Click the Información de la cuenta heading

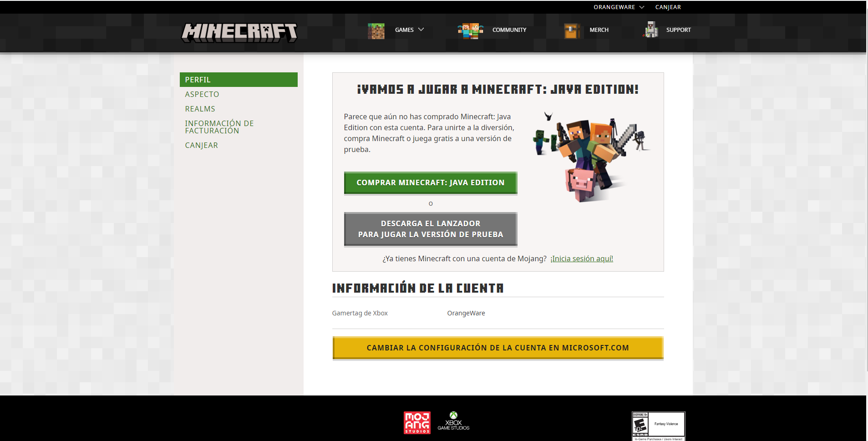(418, 288)
